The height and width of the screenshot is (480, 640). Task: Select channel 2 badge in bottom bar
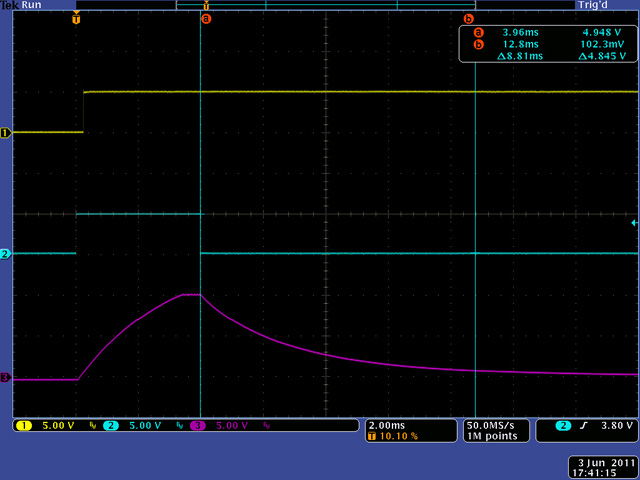coord(110,425)
